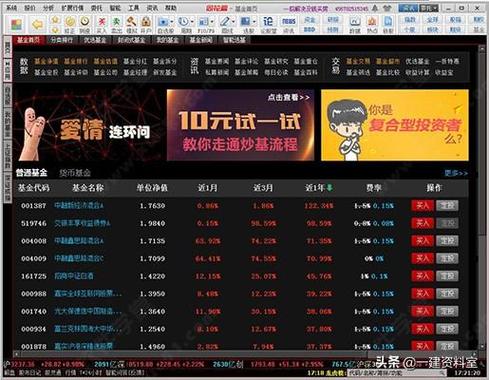This screenshot has height=380, width=489.
Task: Open the 更多>> link
Action: (x=456, y=173)
